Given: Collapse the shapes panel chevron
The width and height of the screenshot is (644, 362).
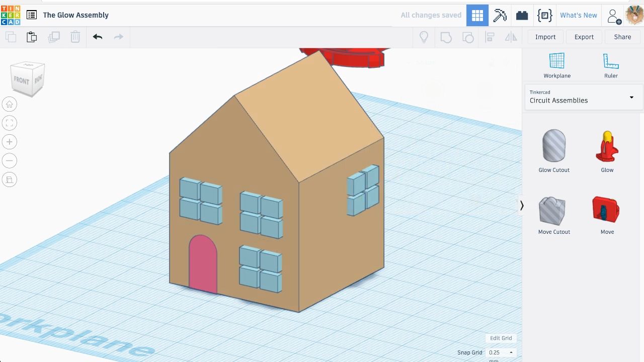Looking at the screenshot, I should [x=522, y=205].
